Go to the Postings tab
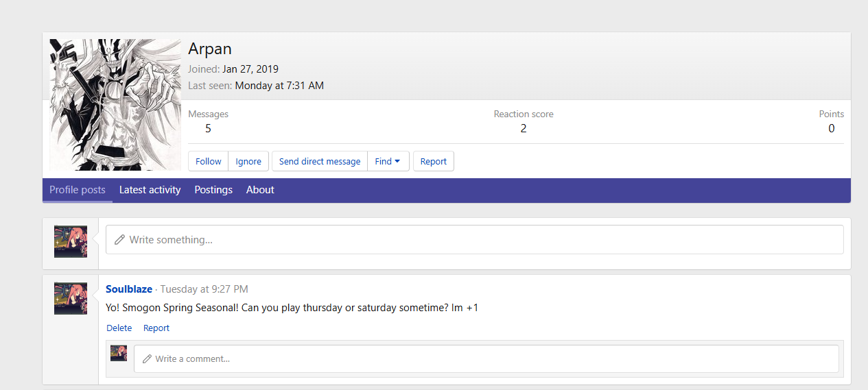 (213, 190)
